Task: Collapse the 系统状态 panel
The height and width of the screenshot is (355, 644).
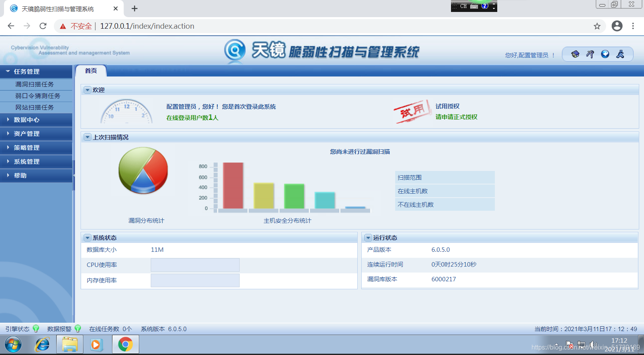Action: click(x=87, y=238)
